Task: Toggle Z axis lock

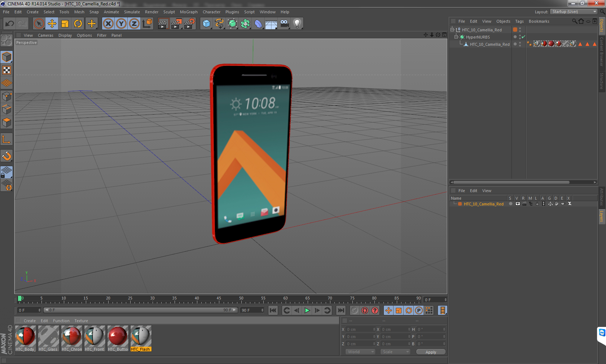Action: coord(134,24)
